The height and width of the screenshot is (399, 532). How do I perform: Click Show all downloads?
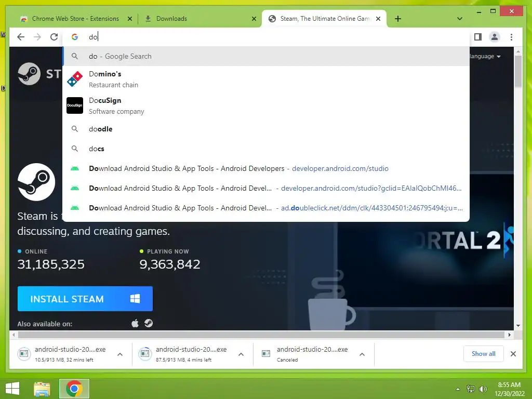pos(484,354)
